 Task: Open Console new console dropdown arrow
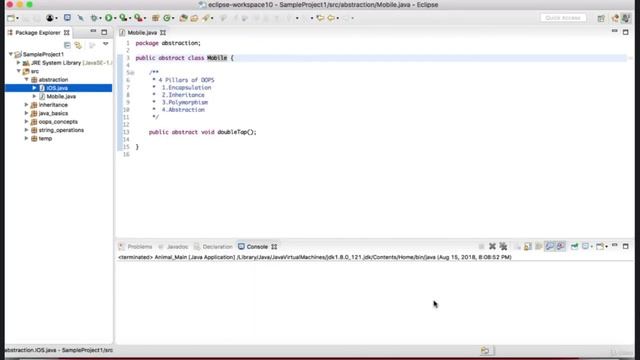click(x=607, y=247)
